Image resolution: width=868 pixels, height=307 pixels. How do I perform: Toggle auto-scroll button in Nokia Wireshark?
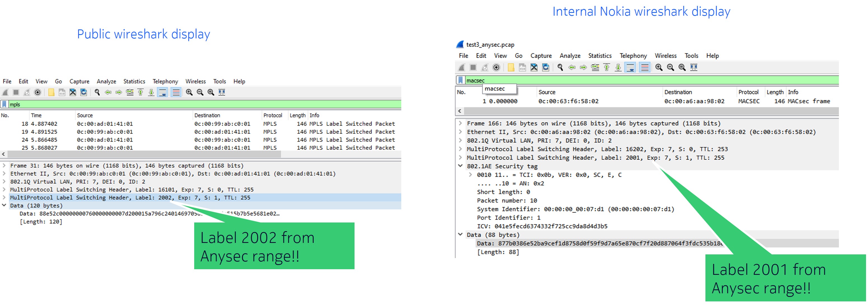(630, 67)
